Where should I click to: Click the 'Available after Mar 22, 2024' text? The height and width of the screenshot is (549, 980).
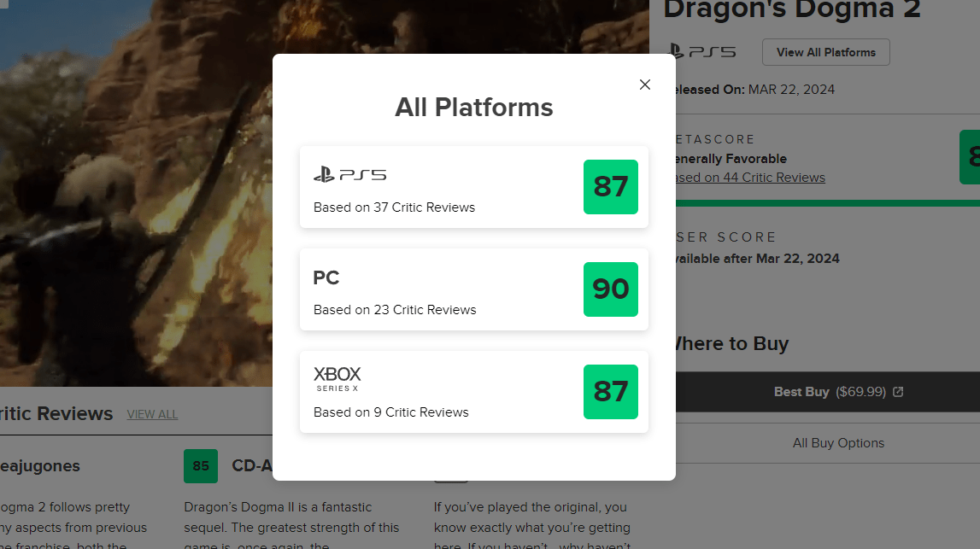pyautogui.click(x=758, y=259)
